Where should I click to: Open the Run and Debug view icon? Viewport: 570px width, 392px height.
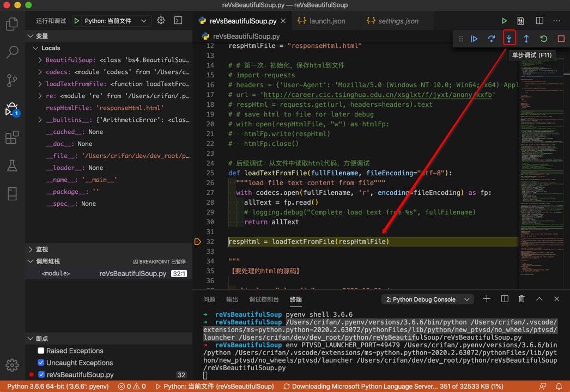(12, 109)
